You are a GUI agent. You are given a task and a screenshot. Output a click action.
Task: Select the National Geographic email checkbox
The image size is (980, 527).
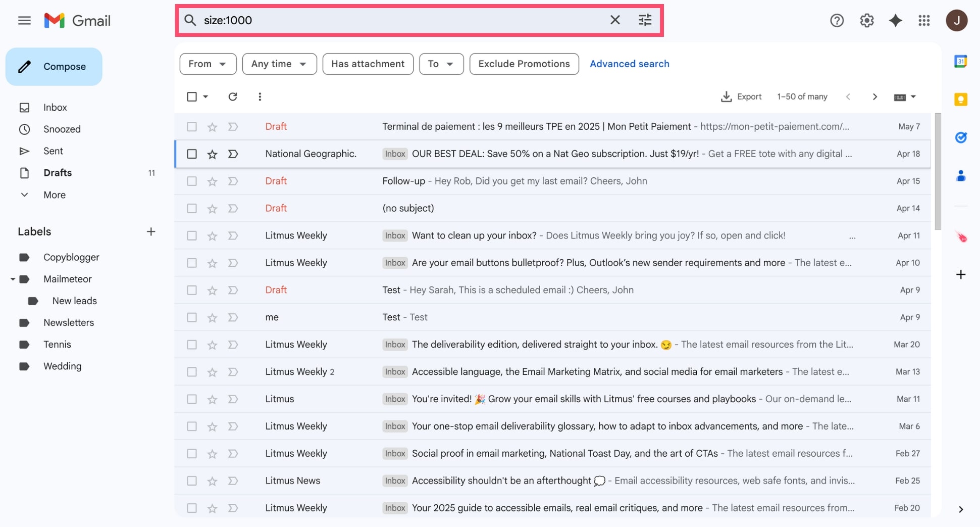tap(192, 154)
